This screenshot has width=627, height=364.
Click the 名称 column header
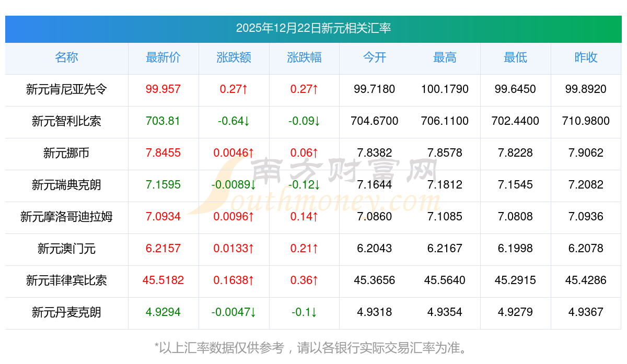(66, 57)
